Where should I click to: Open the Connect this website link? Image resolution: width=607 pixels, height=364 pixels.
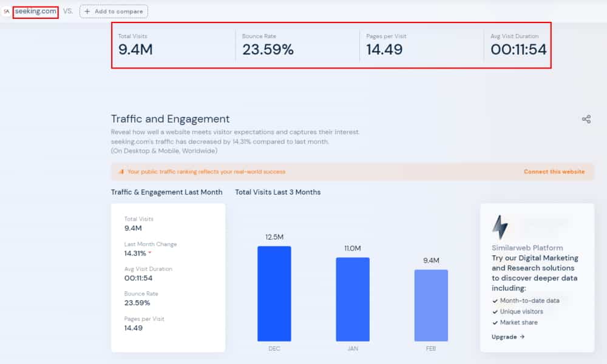[554, 172]
